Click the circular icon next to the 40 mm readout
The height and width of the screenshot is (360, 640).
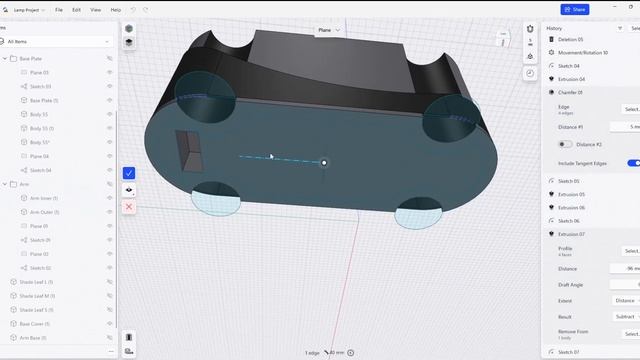point(351,353)
